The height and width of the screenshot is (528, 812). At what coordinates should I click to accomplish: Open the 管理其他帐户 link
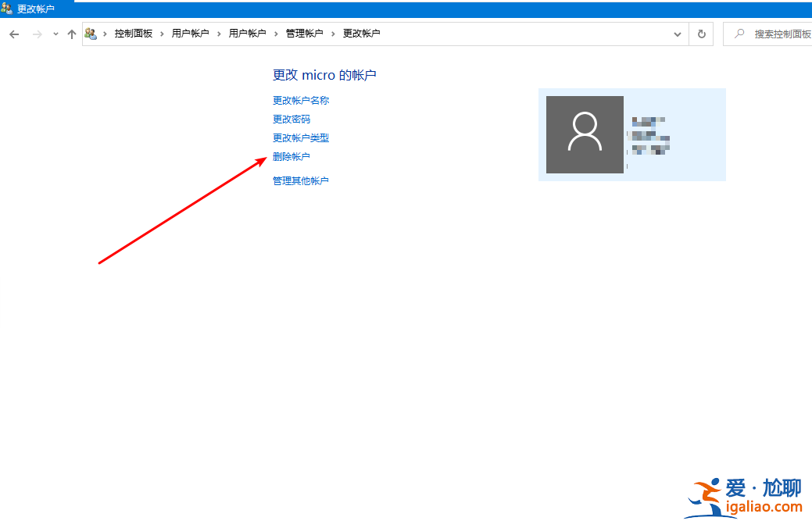pos(301,180)
